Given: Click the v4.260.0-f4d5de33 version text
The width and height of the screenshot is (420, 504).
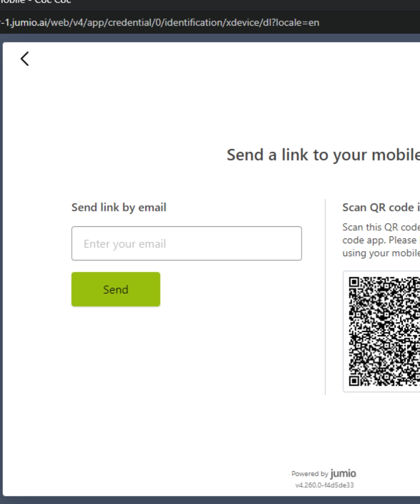Looking at the screenshot, I should 324,485.
